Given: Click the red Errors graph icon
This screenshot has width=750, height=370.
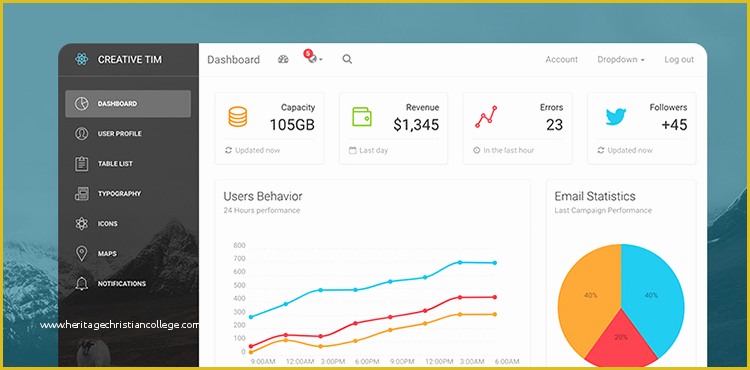Looking at the screenshot, I should 486,117.
